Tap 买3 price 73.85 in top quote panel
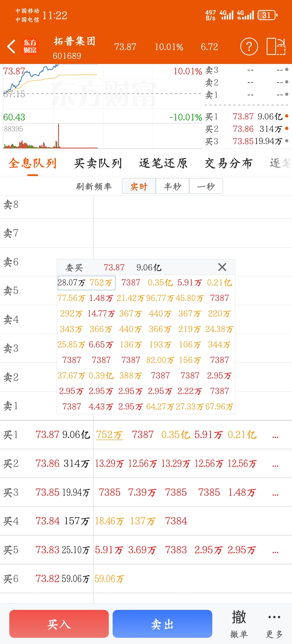Image resolution: width=292 pixels, height=644 pixels. pos(243,141)
